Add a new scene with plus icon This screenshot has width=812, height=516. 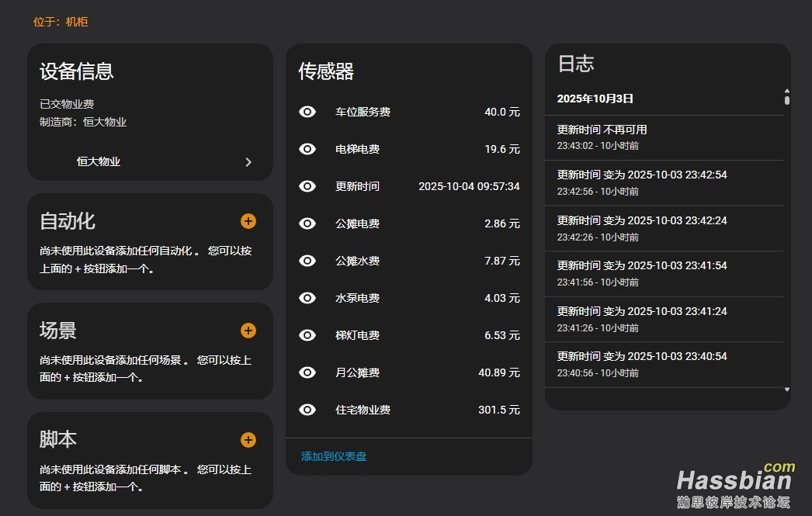[x=248, y=331]
